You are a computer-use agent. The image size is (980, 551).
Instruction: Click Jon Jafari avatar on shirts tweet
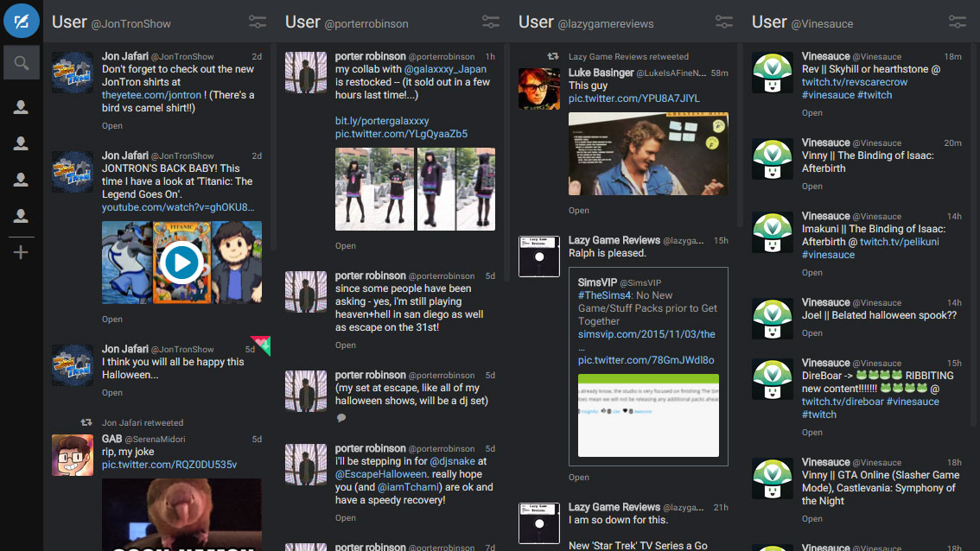pyautogui.click(x=73, y=73)
